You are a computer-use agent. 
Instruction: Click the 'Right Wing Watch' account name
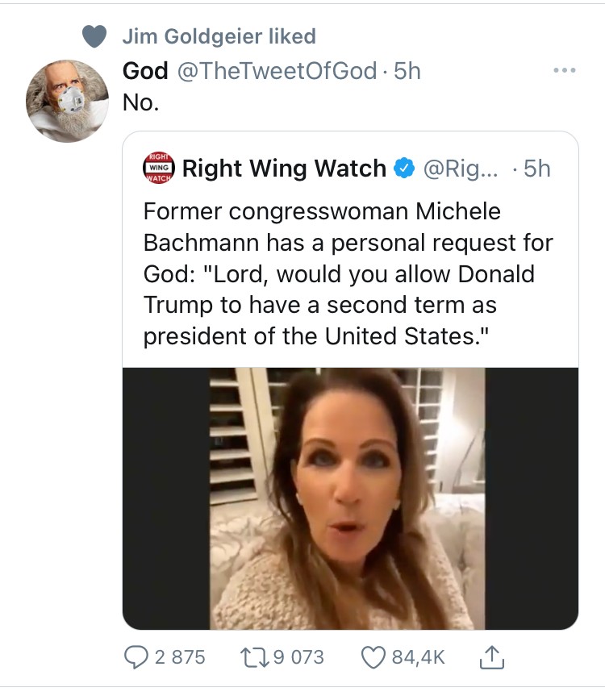point(284,169)
